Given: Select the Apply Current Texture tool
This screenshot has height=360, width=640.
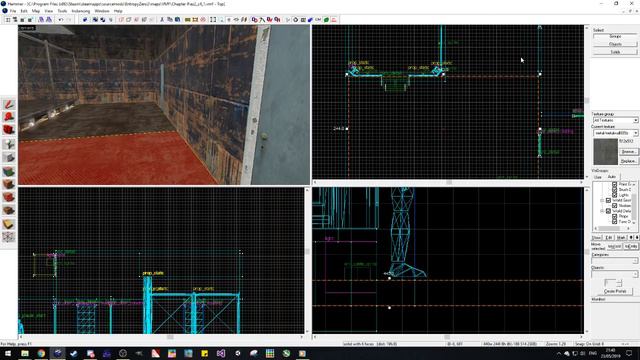Looking at the screenshot, I should click(9, 184).
